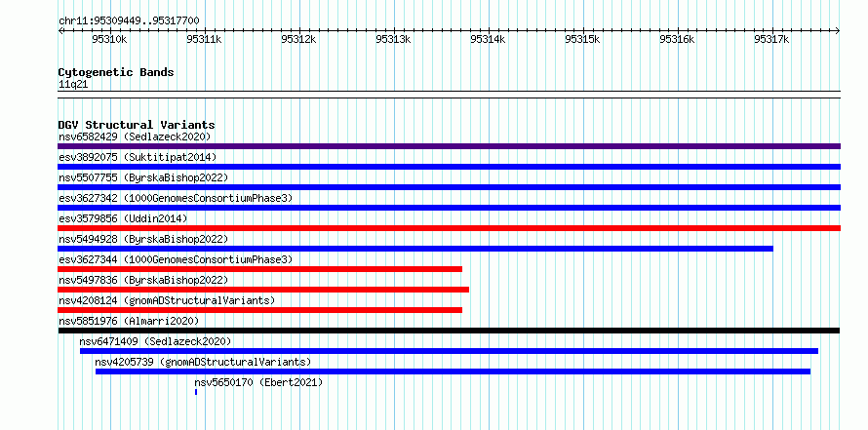Click the 95310k ruler position
Viewport: 868px width, 430px height.
click(x=109, y=39)
